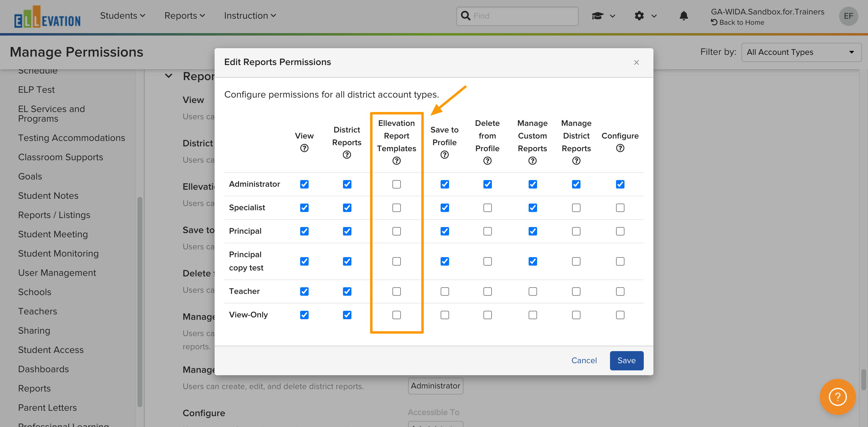This screenshot has width=868, height=427.
Task: Open ELP Test in sidebar
Action: coord(36,89)
